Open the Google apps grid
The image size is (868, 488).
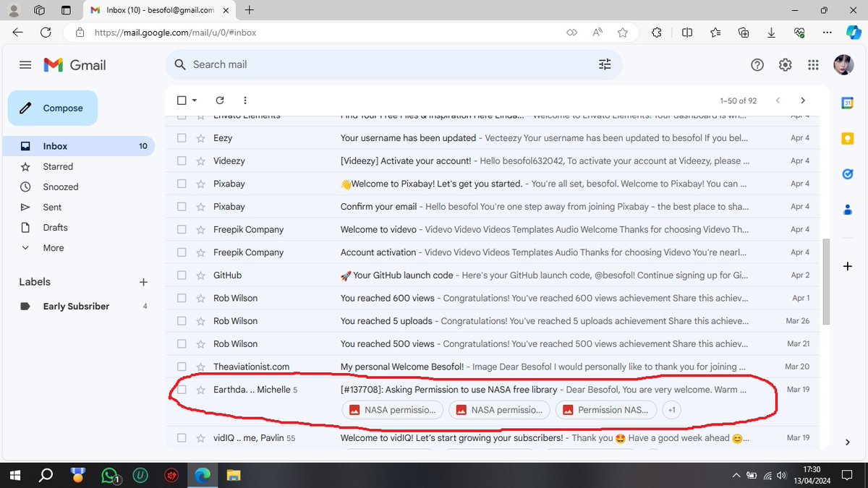point(813,65)
